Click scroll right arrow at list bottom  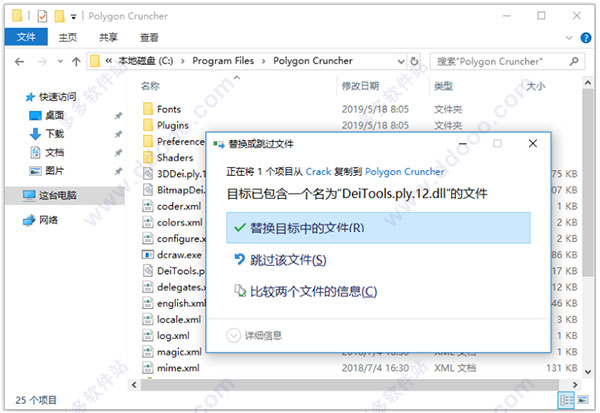point(575,385)
